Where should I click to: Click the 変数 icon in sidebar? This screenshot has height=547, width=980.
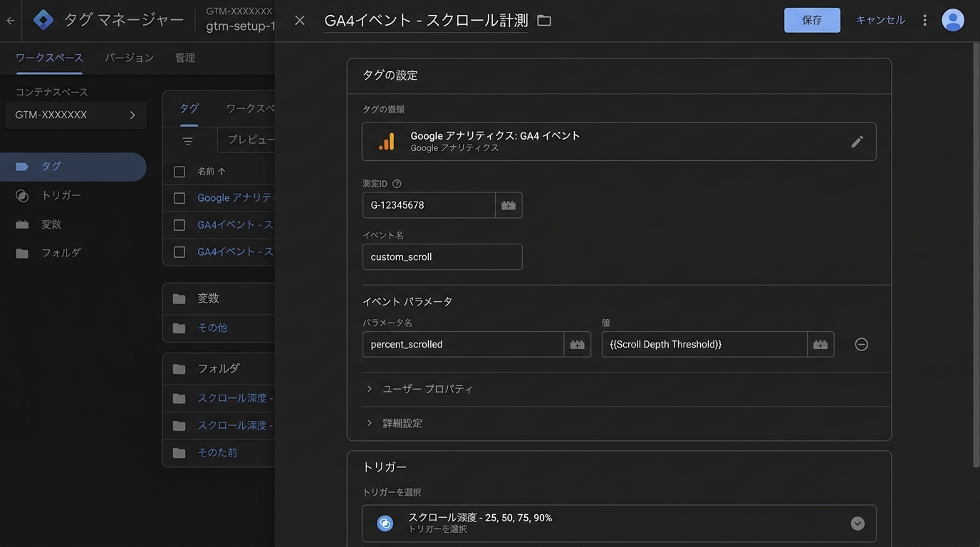click(22, 224)
